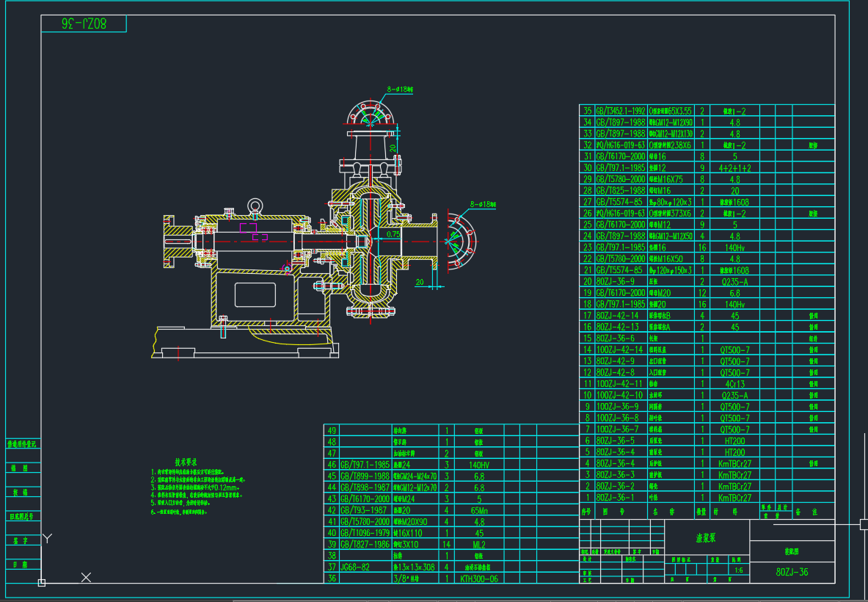Image resolution: width=868 pixels, height=602 pixels.
Task: Click the UCS origin square icon
Action: tap(42, 583)
